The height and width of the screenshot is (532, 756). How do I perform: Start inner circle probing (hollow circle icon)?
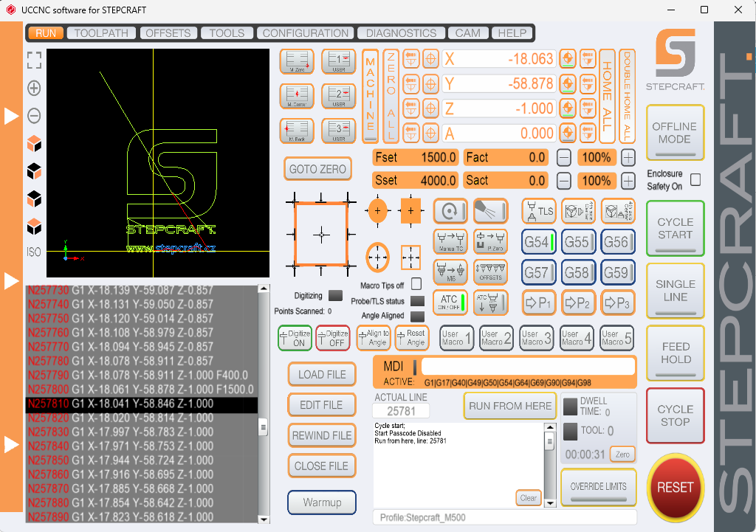(x=377, y=258)
